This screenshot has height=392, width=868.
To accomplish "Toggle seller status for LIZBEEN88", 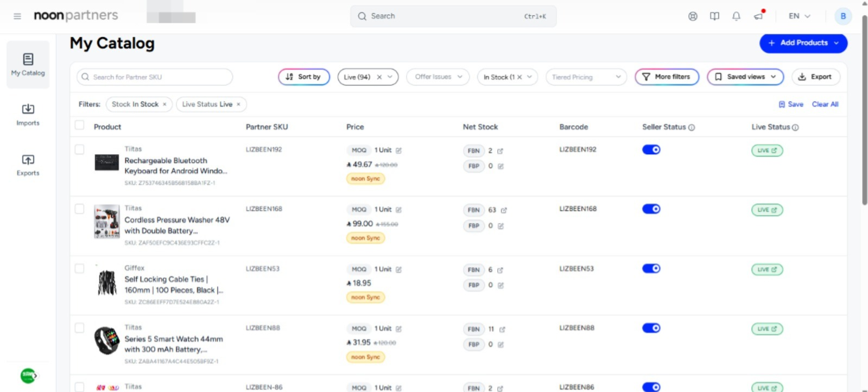I will (651, 328).
